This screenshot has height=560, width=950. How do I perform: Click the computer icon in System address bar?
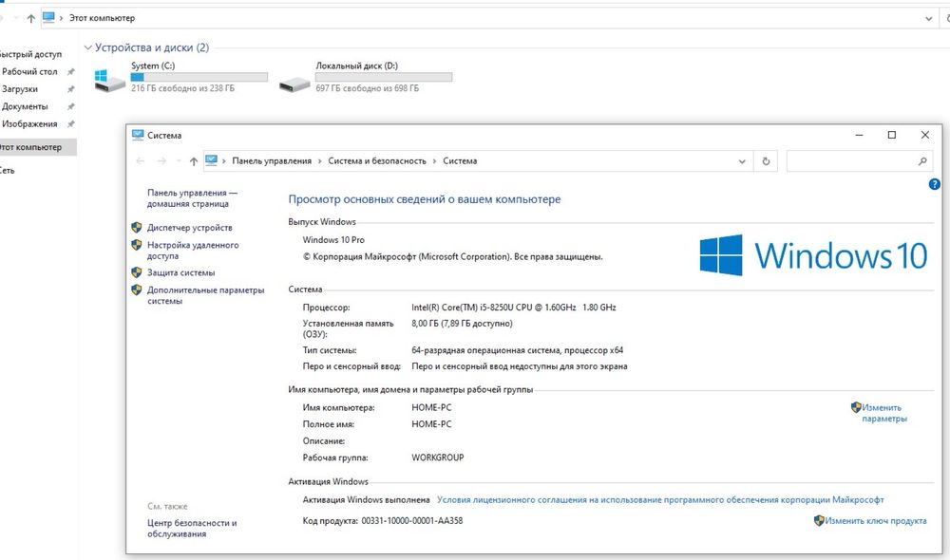pos(211,160)
